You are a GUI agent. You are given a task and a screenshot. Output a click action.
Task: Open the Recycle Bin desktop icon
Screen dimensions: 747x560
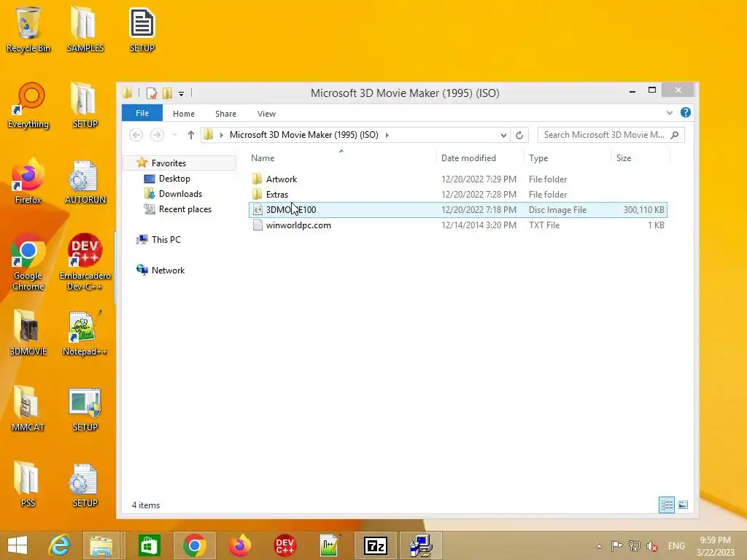(28, 29)
